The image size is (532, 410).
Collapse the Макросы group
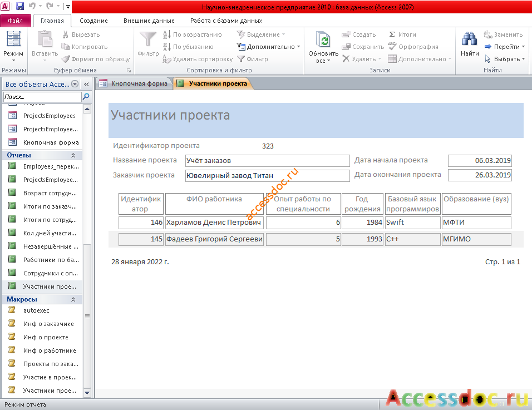73,299
